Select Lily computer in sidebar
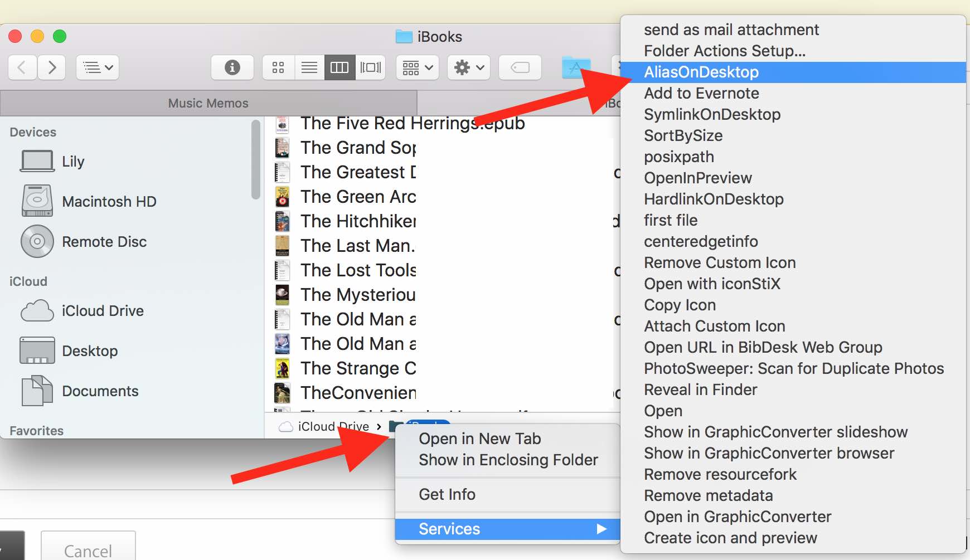This screenshot has width=970, height=560. (x=73, y=162)
